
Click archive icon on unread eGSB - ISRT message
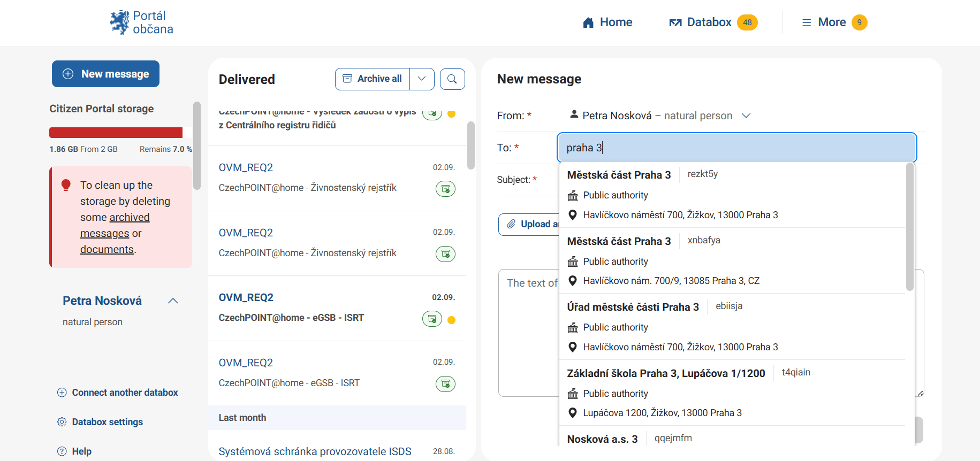coord(432,319)
